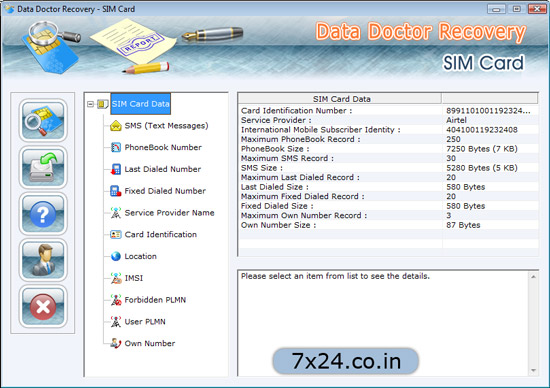Image resolution: width=550 pixels, height=388 pixels.
Task: Collapse the SIM Card Data tree node
Action: [x=90, y=104]
